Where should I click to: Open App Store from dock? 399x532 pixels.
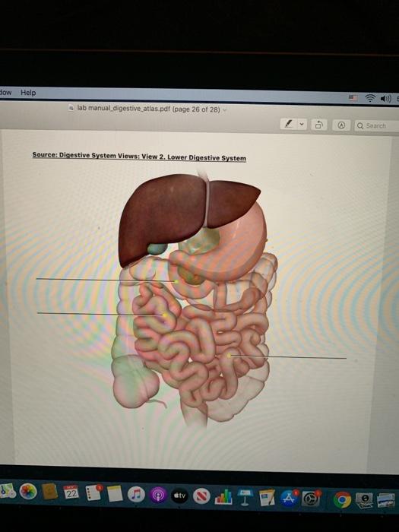coord(289,499)
